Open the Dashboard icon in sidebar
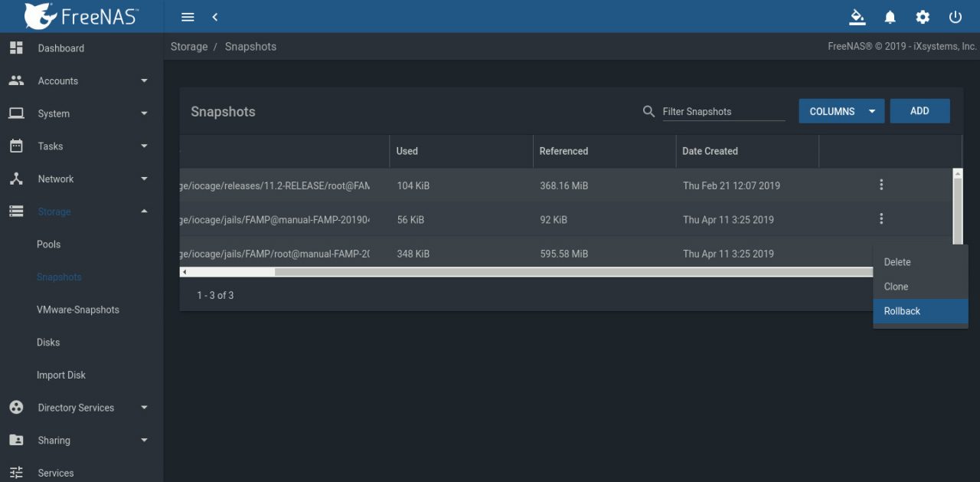 pyautogui.click(x=16, y=48)
